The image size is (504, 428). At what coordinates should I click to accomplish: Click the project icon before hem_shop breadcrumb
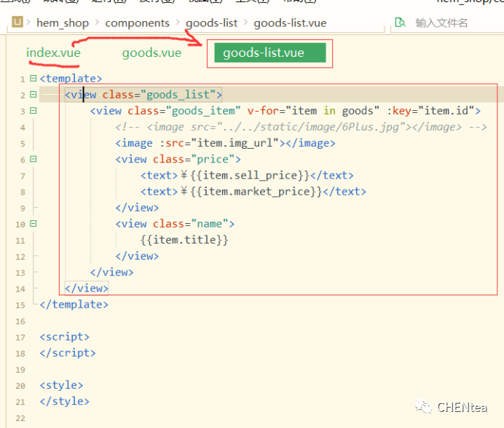[18, 23]
